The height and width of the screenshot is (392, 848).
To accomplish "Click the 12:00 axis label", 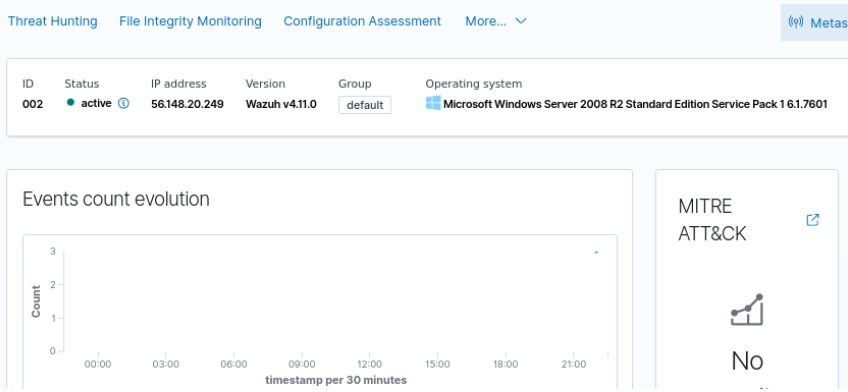I will coord(370,364).
